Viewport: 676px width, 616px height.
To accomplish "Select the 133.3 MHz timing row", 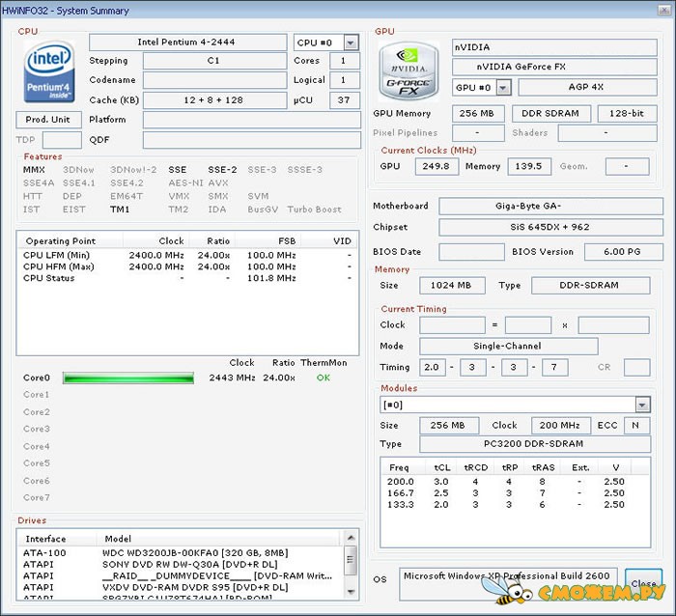I will (515, 505).
